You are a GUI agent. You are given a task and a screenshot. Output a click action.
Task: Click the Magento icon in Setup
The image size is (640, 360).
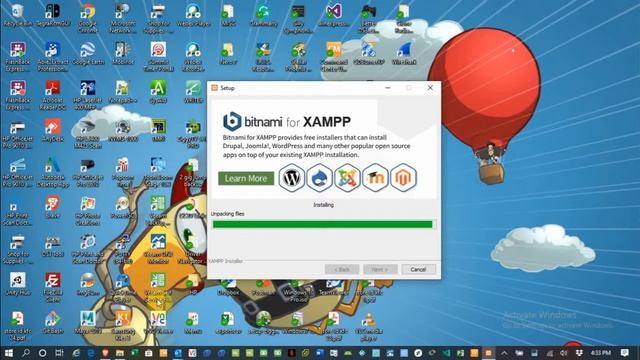[403, 178]
